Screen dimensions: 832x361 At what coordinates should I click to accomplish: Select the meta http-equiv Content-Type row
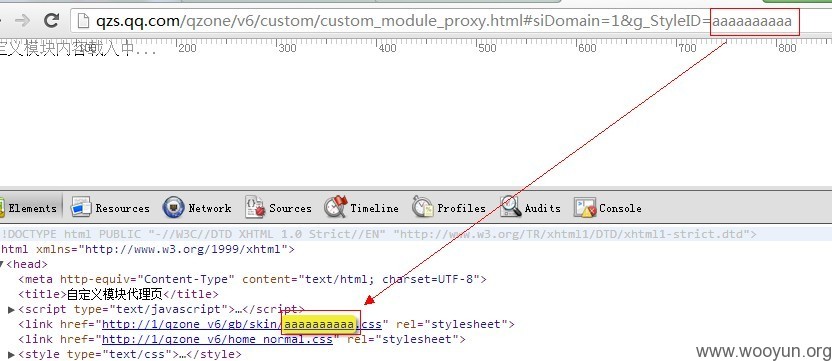click(253, 279)
